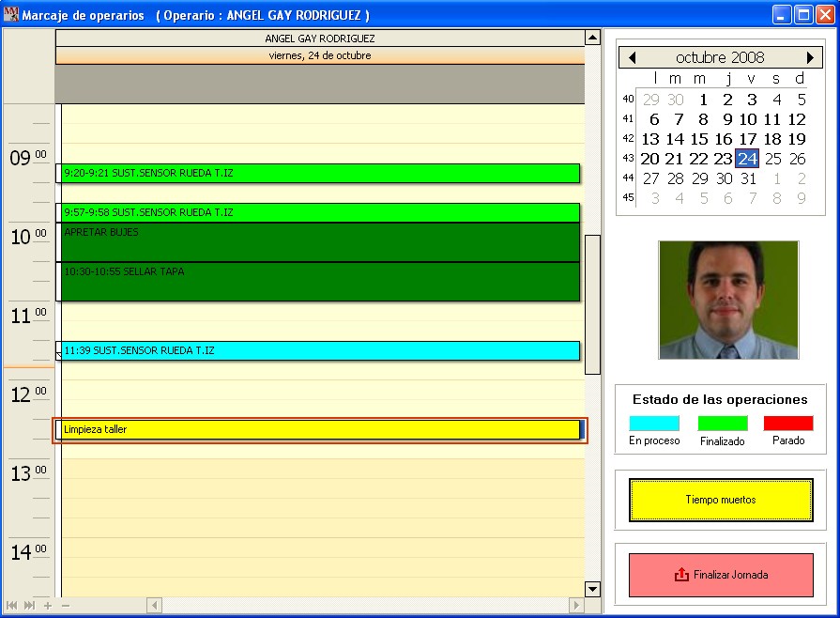The image size is (840, 618).
Task: Click the horizontal scrollbar left arrow
Action: click(x=154, y=606)
